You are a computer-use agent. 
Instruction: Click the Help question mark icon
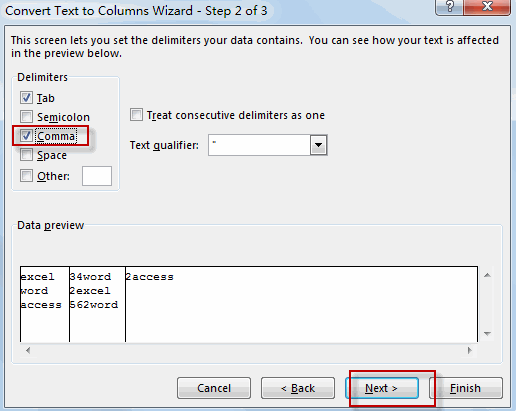tap(450, 7)
